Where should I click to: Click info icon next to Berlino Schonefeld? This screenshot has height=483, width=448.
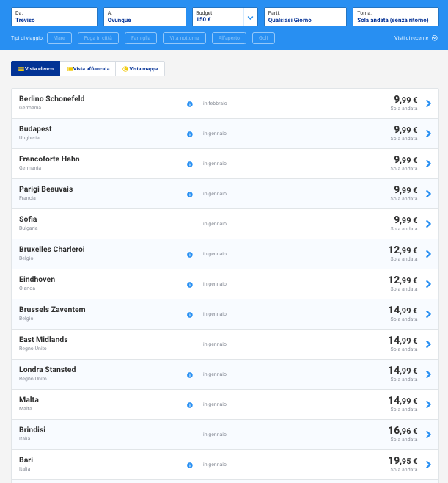pyautogui.click(x=189, y=104)
